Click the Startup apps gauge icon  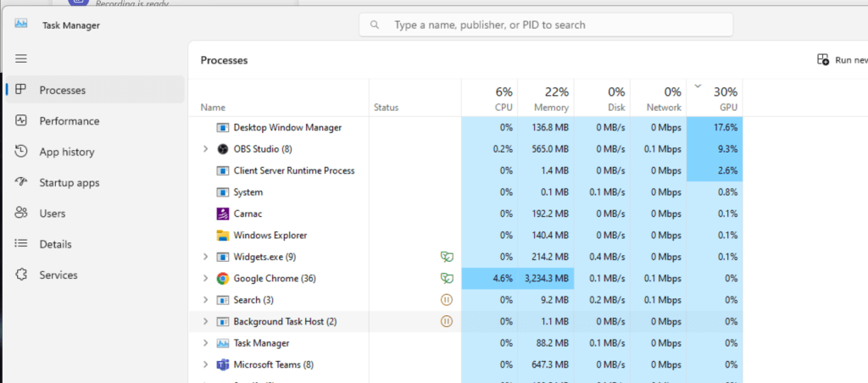[21, 182]
